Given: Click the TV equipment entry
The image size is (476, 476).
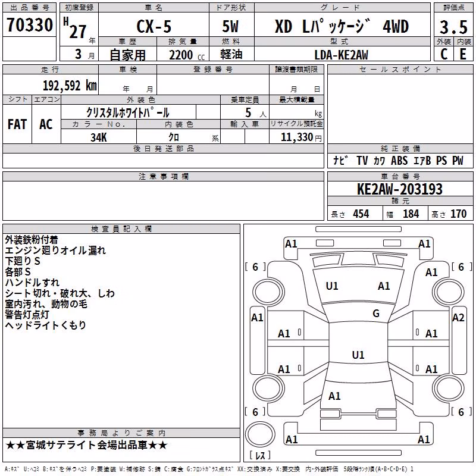Looking at the screenshot, I should click(362, 161).
